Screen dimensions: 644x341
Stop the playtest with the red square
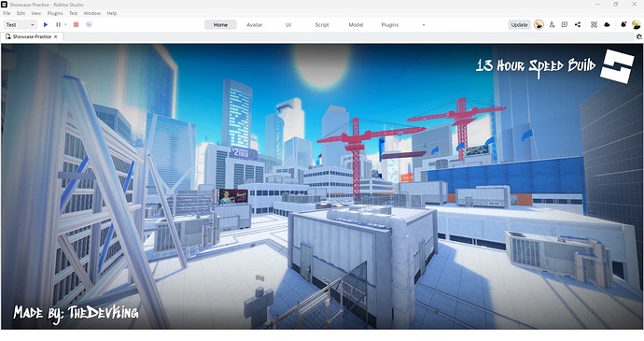tap(76, 24)
